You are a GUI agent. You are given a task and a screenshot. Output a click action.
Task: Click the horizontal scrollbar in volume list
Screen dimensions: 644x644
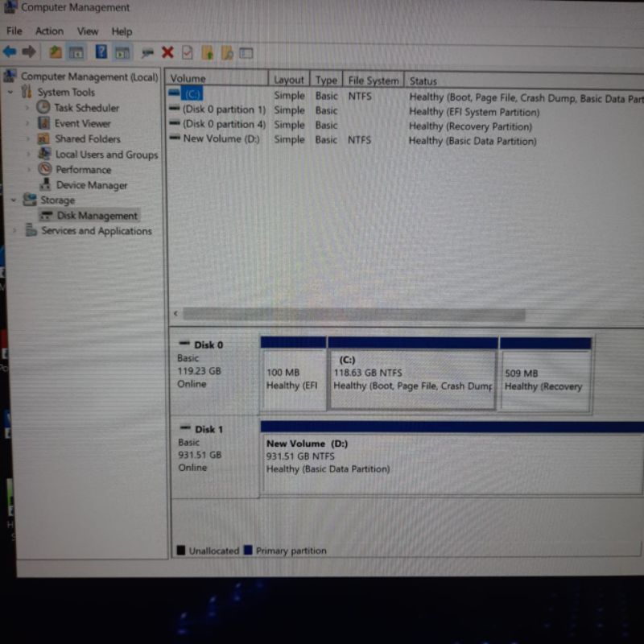tap(354, 315)
